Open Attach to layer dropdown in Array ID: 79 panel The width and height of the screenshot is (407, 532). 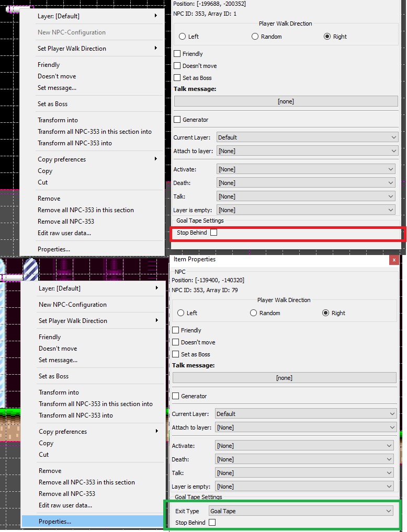pos(306,427)
